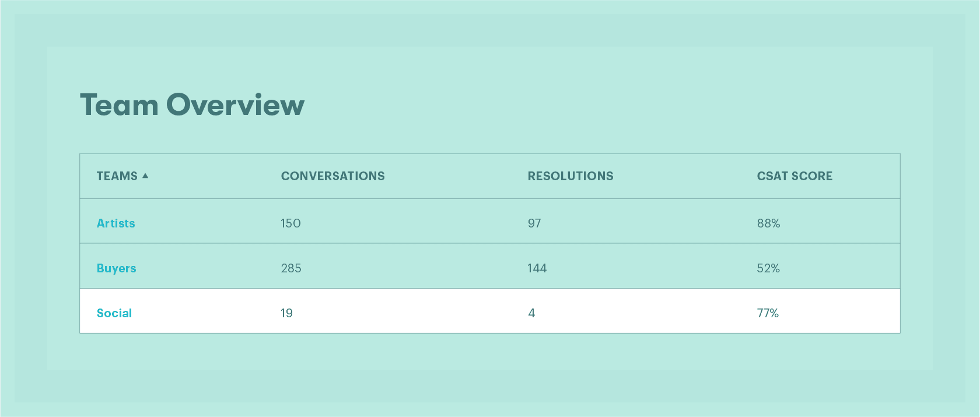Click the 52% CSAT score for Buyers
This screenshot has width=980, height=417.
tap(768, 268)
